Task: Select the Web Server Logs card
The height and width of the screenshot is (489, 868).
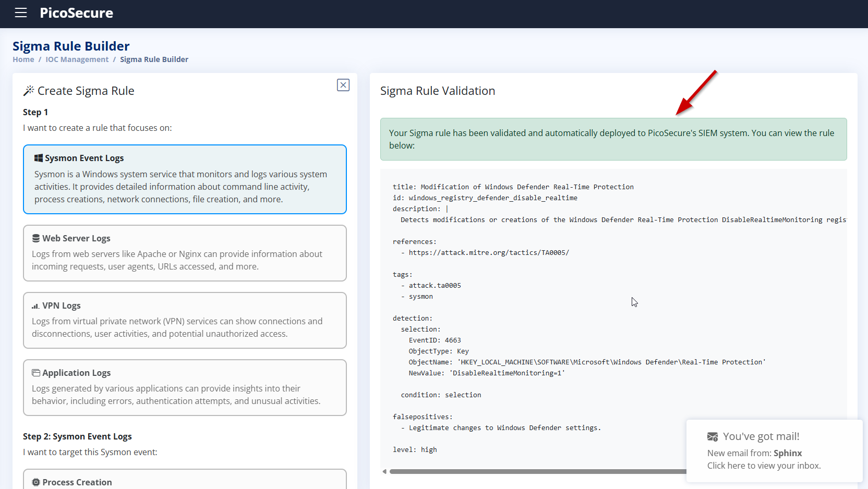Action: tap(185, 253)
